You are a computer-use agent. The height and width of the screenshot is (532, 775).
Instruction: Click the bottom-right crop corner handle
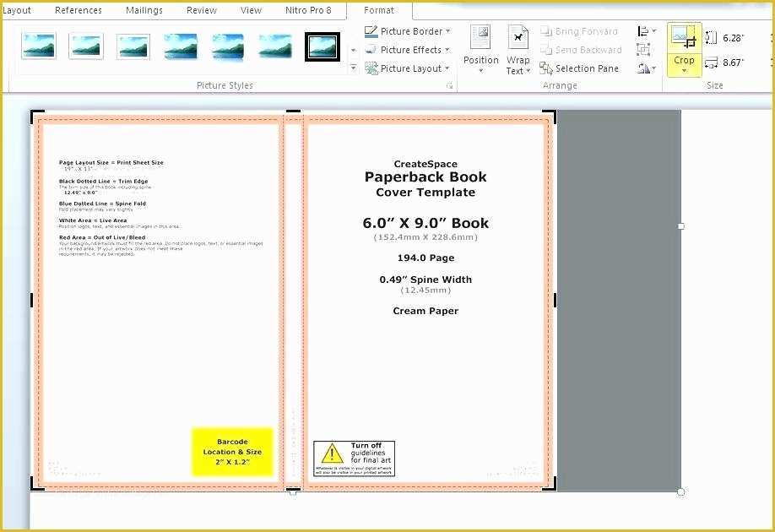[x=551, y=486]
